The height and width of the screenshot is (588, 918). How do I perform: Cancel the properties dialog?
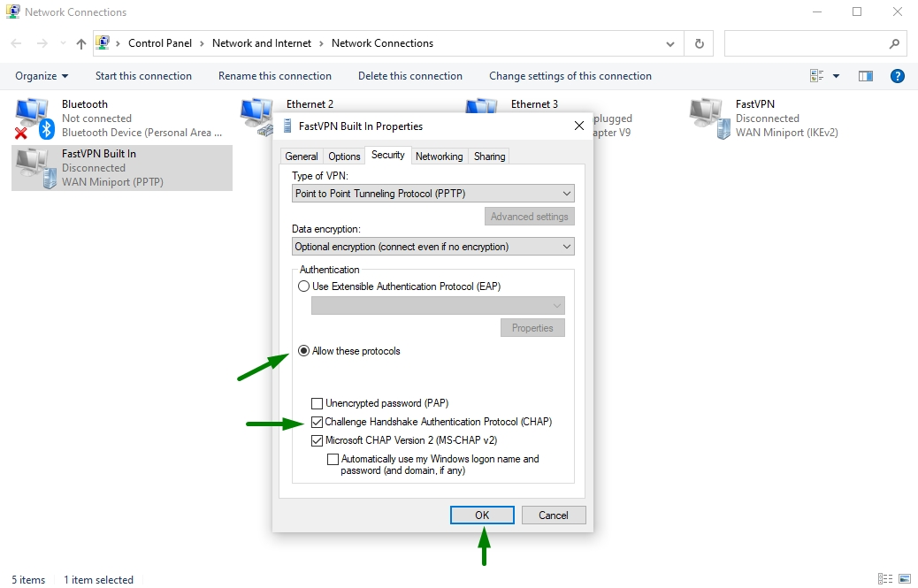(554, 515)
